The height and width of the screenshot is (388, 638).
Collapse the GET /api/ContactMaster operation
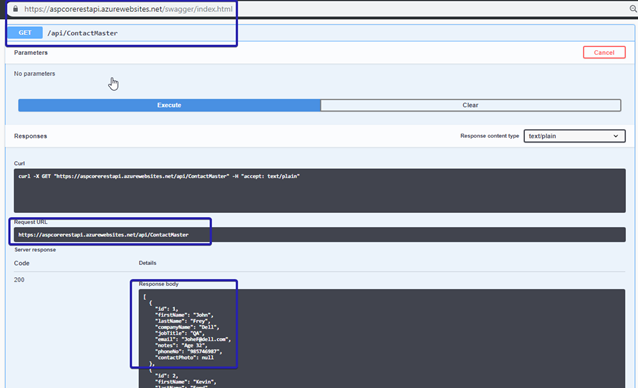point(320,33)
